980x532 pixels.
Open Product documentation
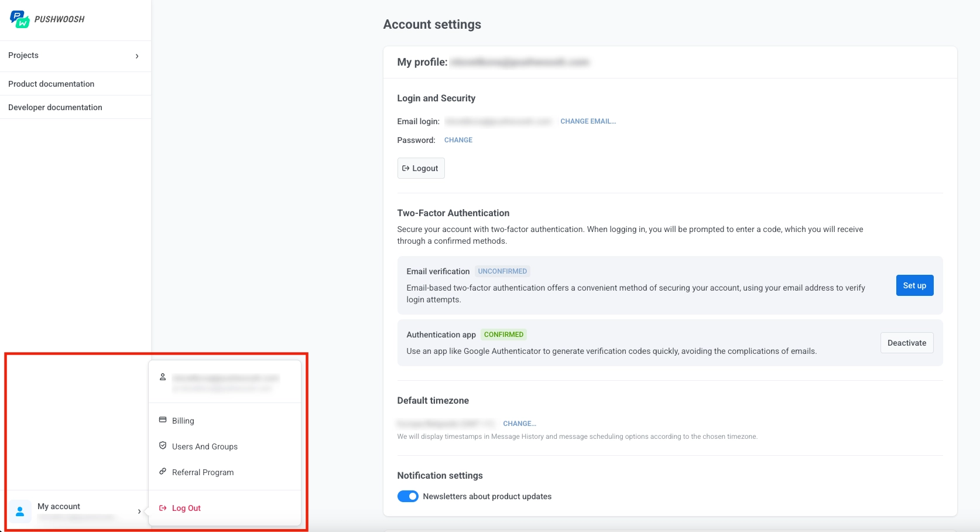pos(51,83)
